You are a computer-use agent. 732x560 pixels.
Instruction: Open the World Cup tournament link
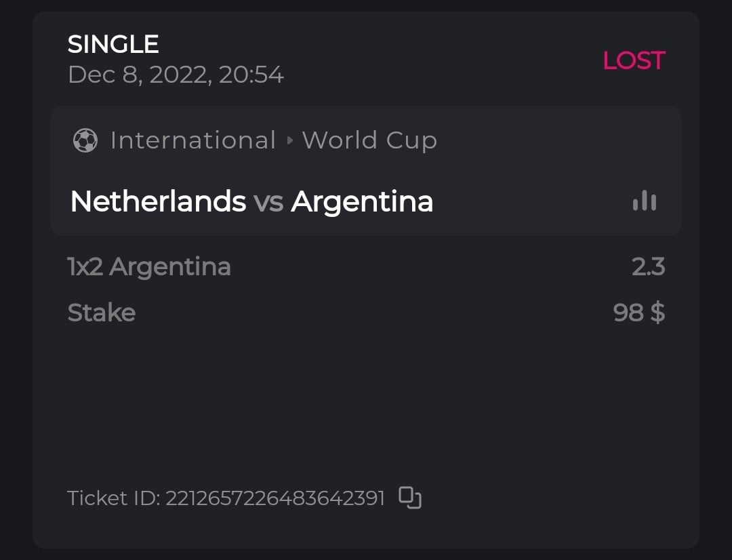tap(369, 140)
